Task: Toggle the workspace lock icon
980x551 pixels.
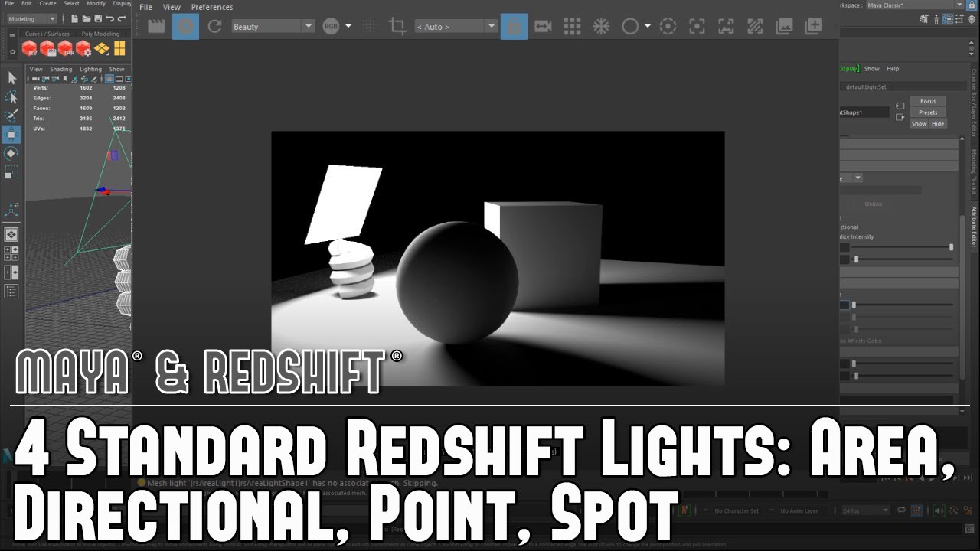Action: (972, 5)
